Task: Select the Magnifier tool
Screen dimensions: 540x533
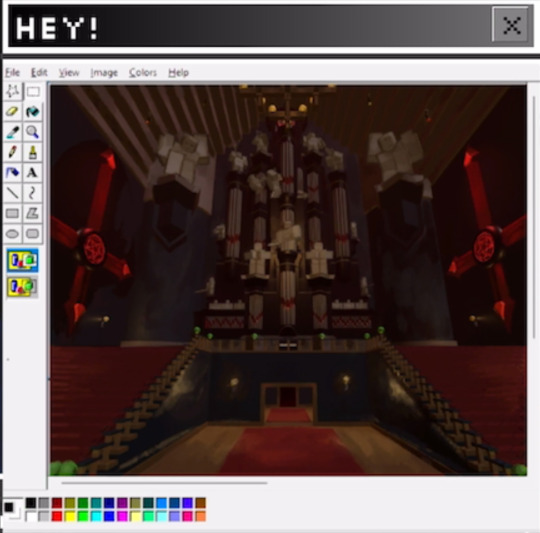Action: tap(33, 132)
